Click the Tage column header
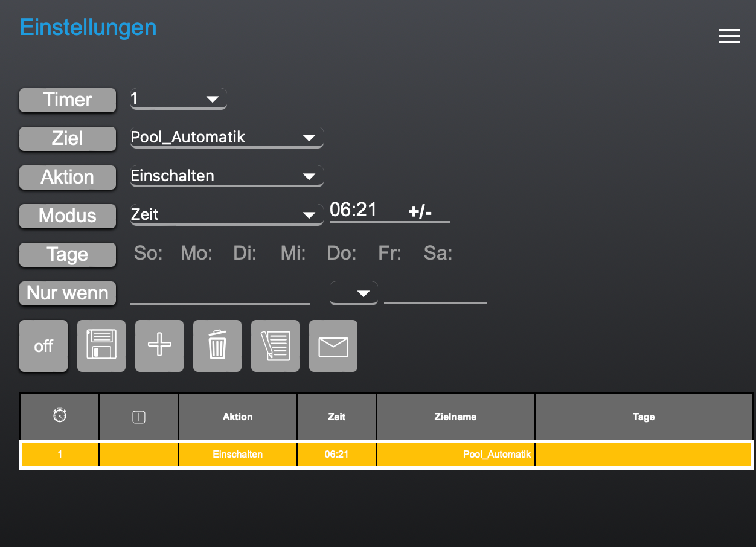 pyautogui.click(x=644, y=417)
